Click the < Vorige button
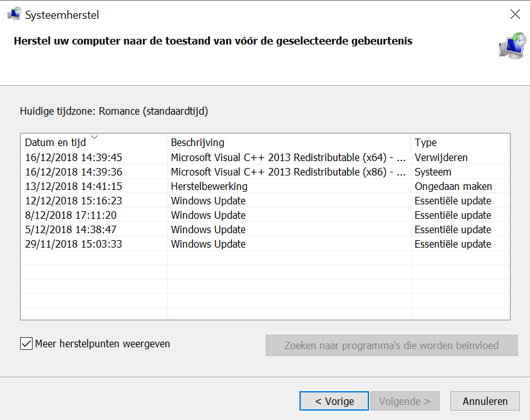The width and height of the screenshot is (530, 420). [334, 401]
